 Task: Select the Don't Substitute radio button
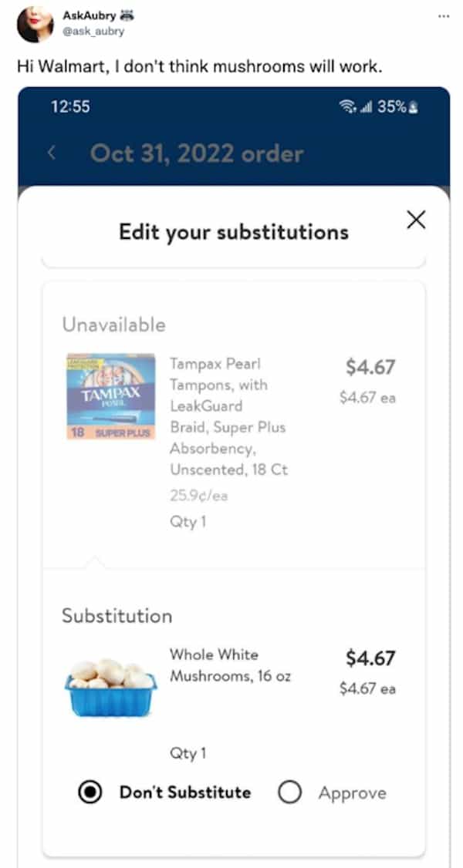[90, 792]
